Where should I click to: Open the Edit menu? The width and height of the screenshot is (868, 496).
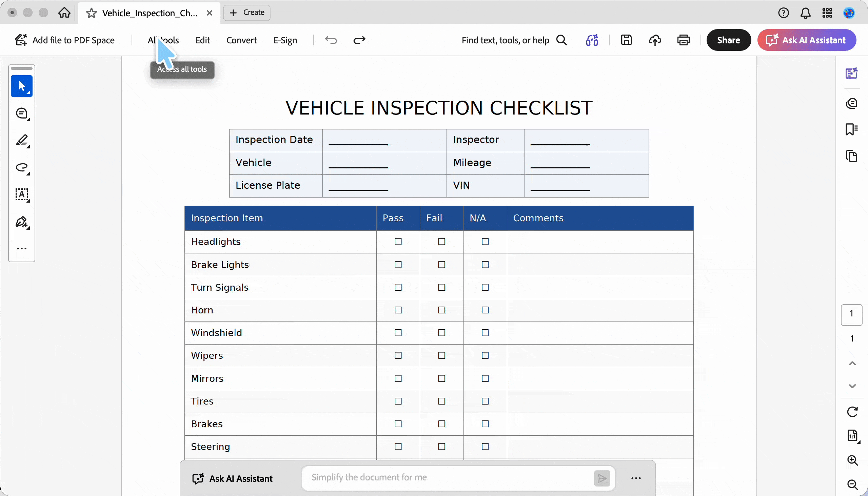[202, 40]
